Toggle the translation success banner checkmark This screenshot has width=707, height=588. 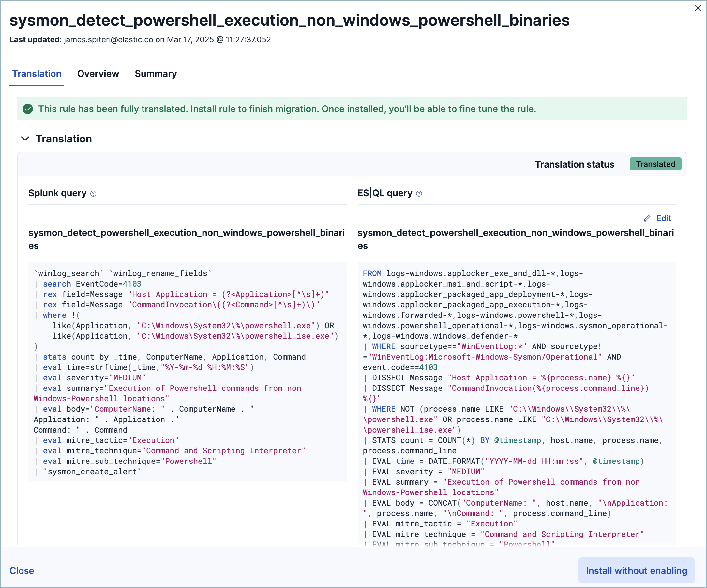28,109
